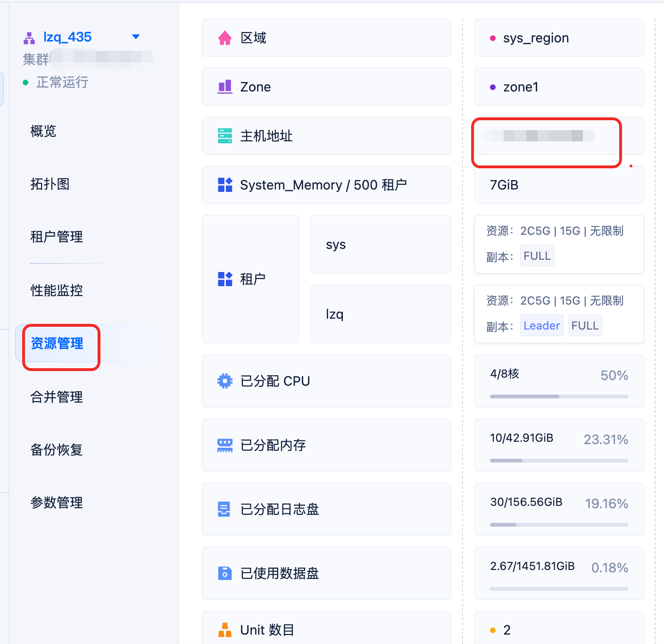Expand the lzq_435 cluster dropdown arrow
Image resolution: width=664 pixels, height=644 pixels.
tap(136, 37)
